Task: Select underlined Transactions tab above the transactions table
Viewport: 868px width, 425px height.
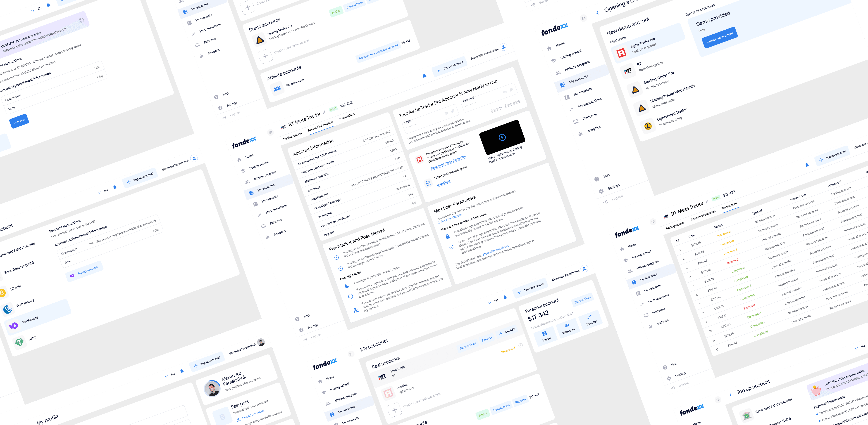Action: 729,206
